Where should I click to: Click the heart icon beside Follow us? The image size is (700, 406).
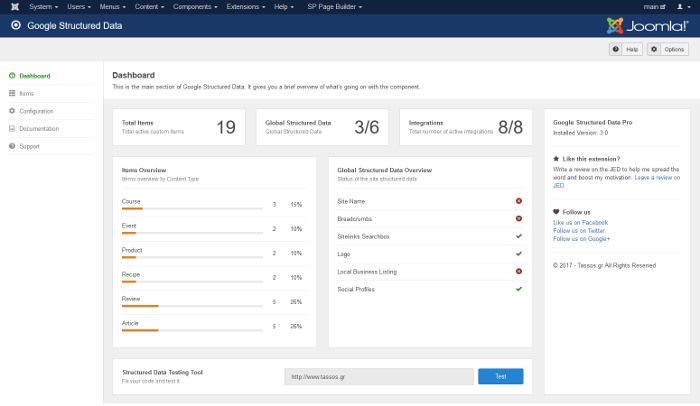click(x=556, y=212)
